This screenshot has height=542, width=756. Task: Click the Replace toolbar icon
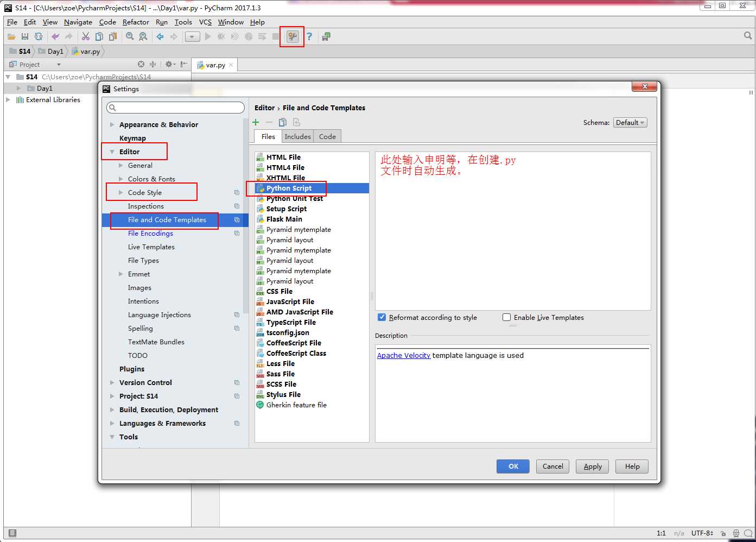(143, 36)
